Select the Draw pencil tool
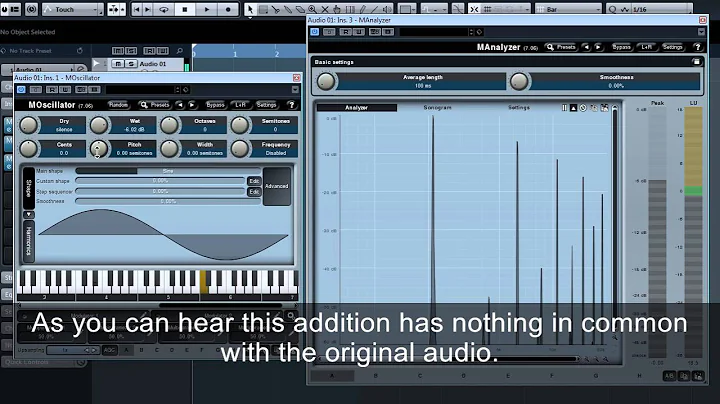The height and width of the screenshot is (404, 720). point(362,9)
